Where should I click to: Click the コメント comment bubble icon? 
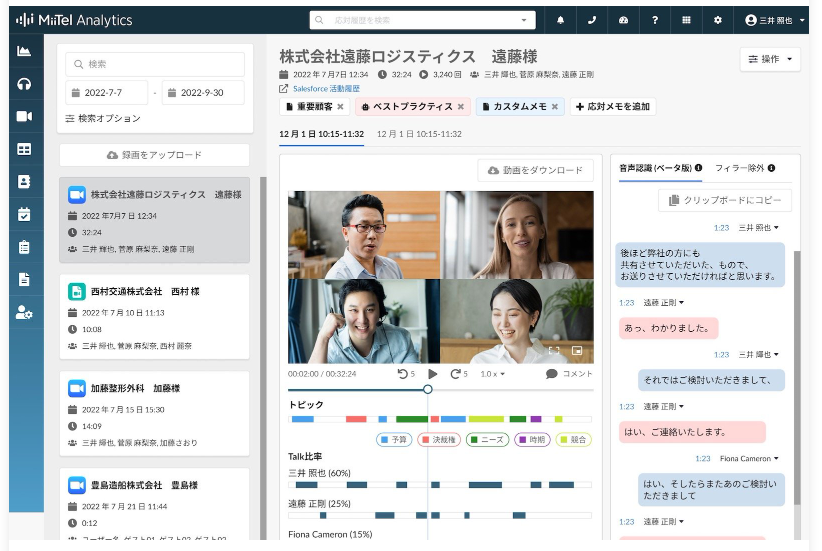pyautogui.click(x=551, y=374)
